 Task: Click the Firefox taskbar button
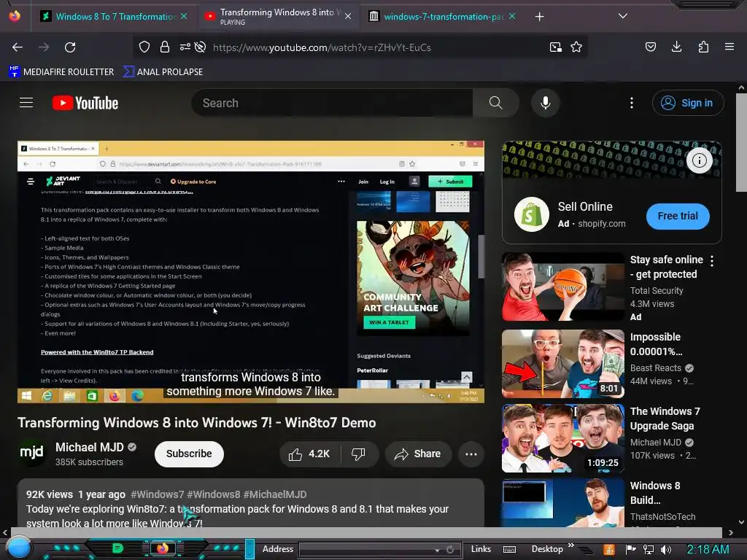coord(163,548)
